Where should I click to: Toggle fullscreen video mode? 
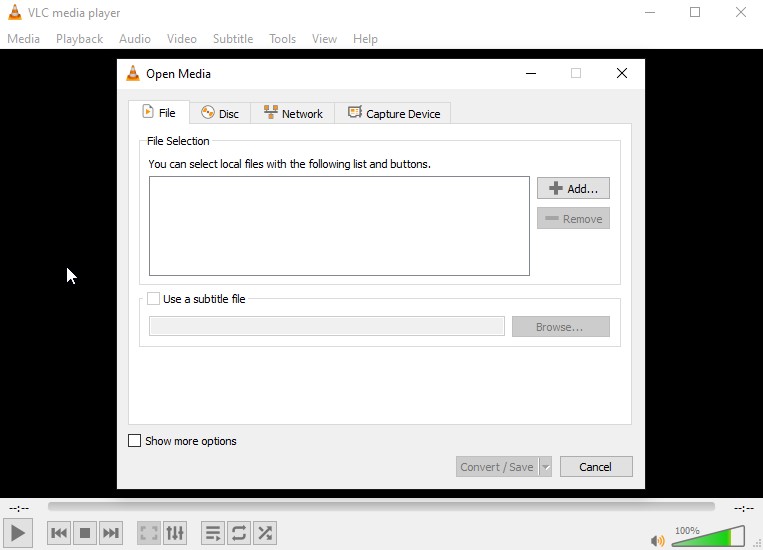click(148, 533)
